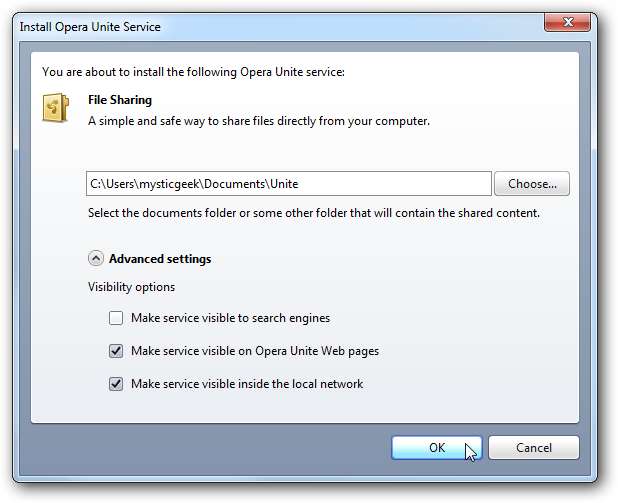Disable the local network visibility checkbox

(x=116, y=383)
